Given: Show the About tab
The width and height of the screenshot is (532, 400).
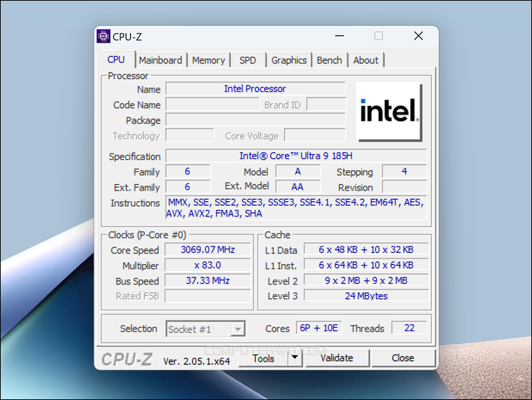Looking at the screenshot, I should (365, 60).
